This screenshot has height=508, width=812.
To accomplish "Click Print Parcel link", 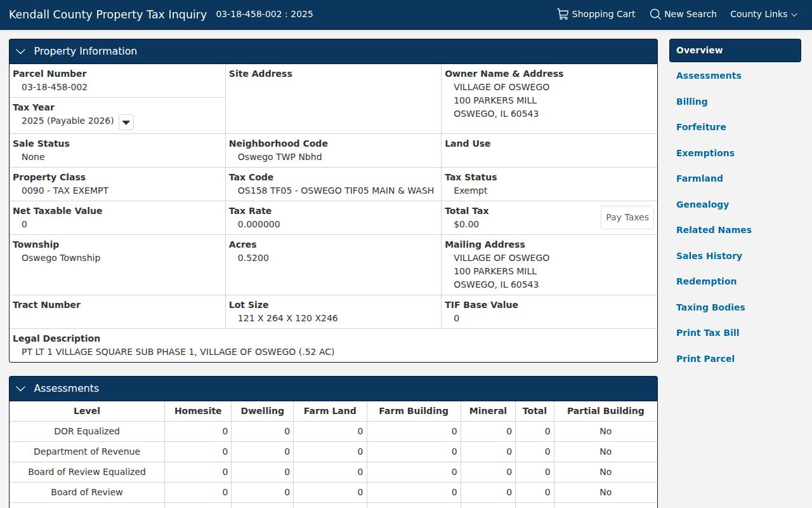I will pyautogui.click(x=705, y=359).
